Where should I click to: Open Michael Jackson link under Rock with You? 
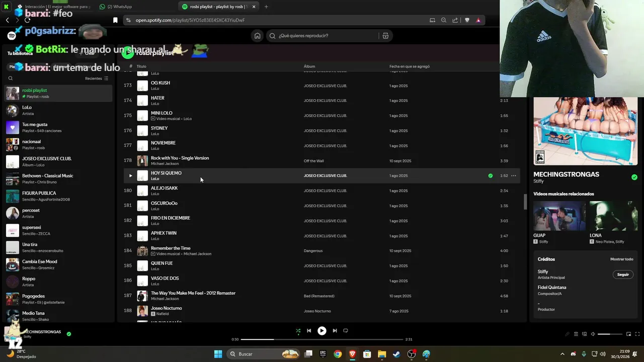tap(165, 163)
